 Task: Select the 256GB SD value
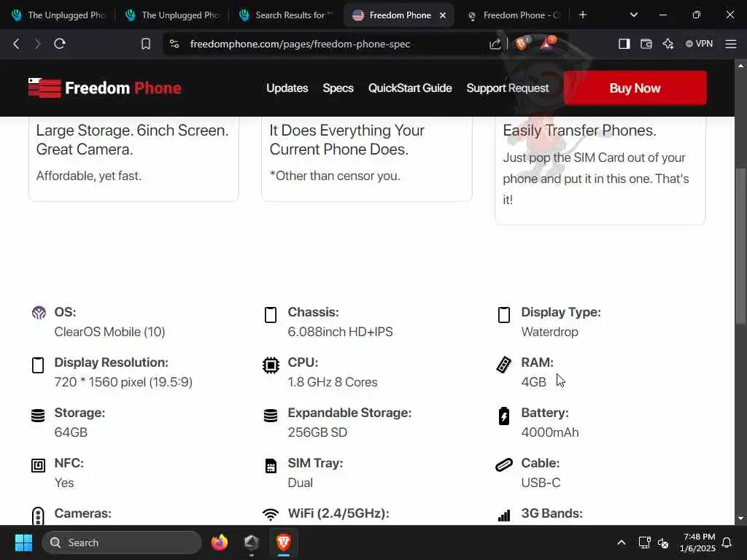point(317,432)
